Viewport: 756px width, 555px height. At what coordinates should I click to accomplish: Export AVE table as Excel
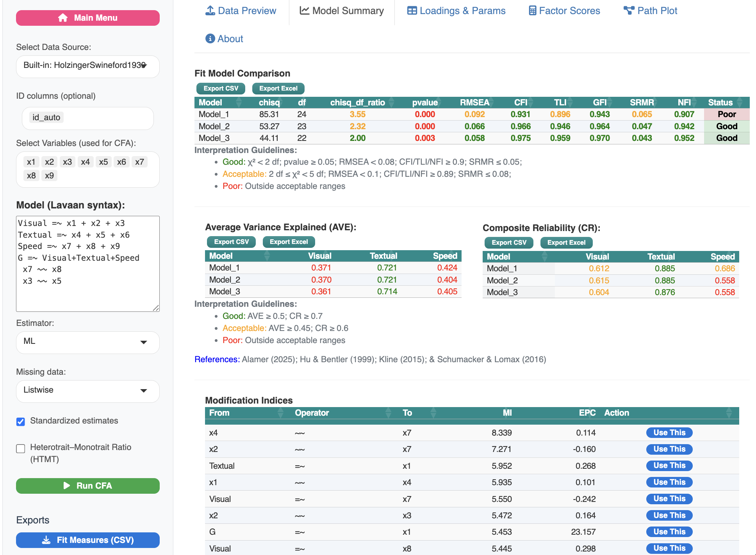[289, 242]
